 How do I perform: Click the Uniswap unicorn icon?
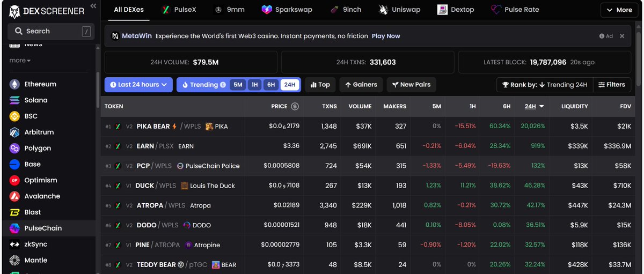pyautogui.click(x=383, y=10)
